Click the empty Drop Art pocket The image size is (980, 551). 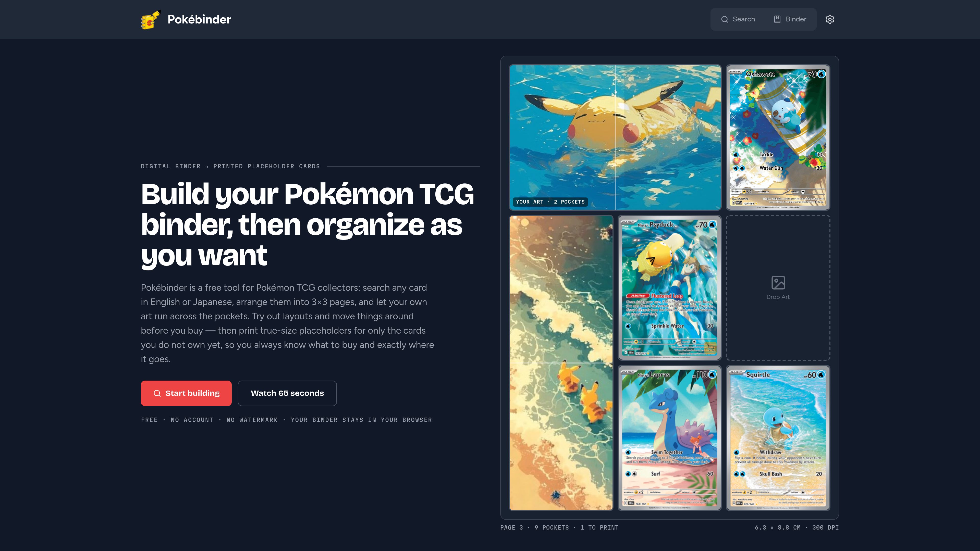click(778, 287)
